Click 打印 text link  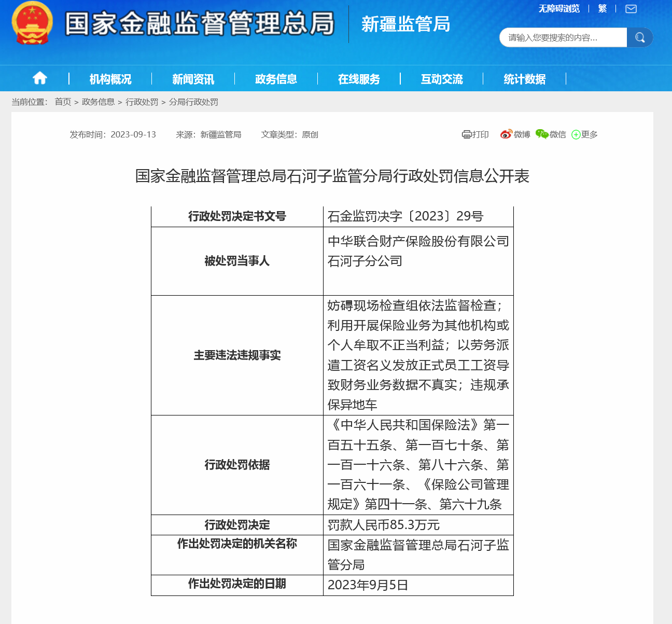(480, 134)
